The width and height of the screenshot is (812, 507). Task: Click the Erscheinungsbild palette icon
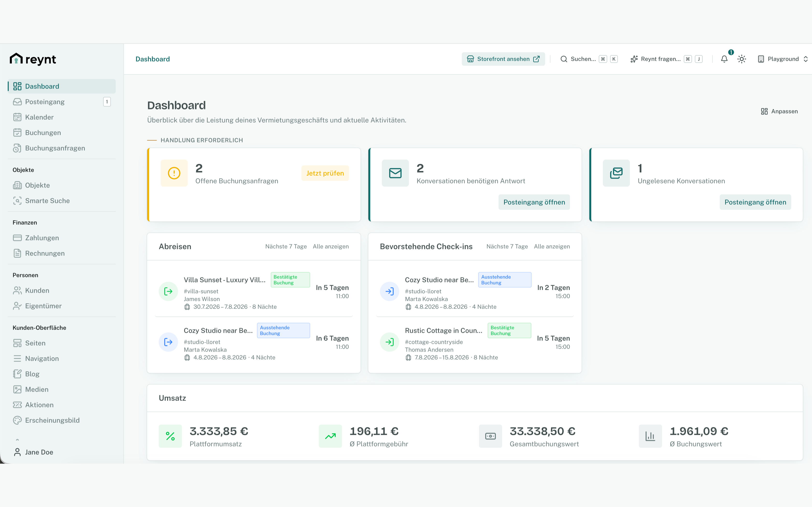click(x=17, y=420)
